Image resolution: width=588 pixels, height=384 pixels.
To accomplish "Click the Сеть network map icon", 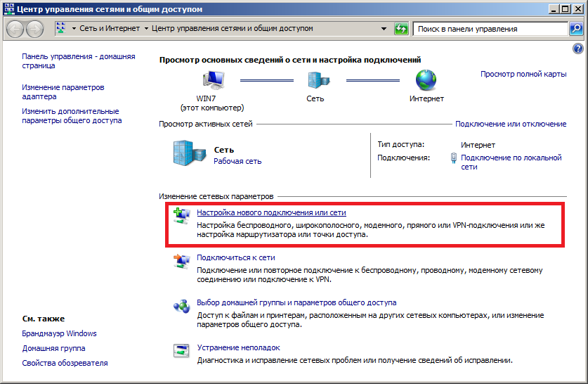I will (x=315, y=79).
